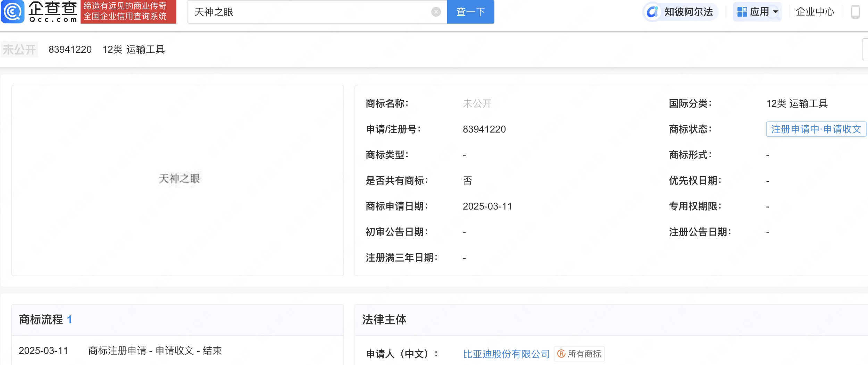
Task: Click the 知彼阿尔法 logo icon
Action: pyautogui.click(x=653, y=12)
